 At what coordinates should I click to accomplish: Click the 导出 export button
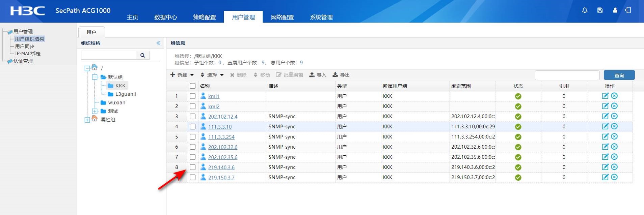pyautogui.click(x=341, y=75)
